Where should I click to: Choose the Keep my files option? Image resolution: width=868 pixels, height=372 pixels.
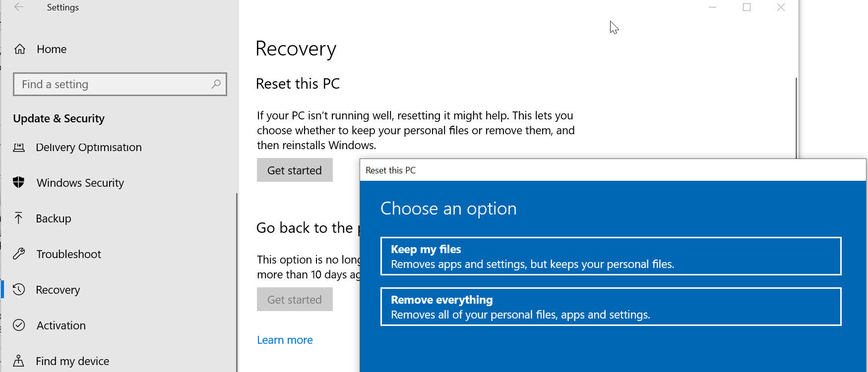[x=611, y=256]
